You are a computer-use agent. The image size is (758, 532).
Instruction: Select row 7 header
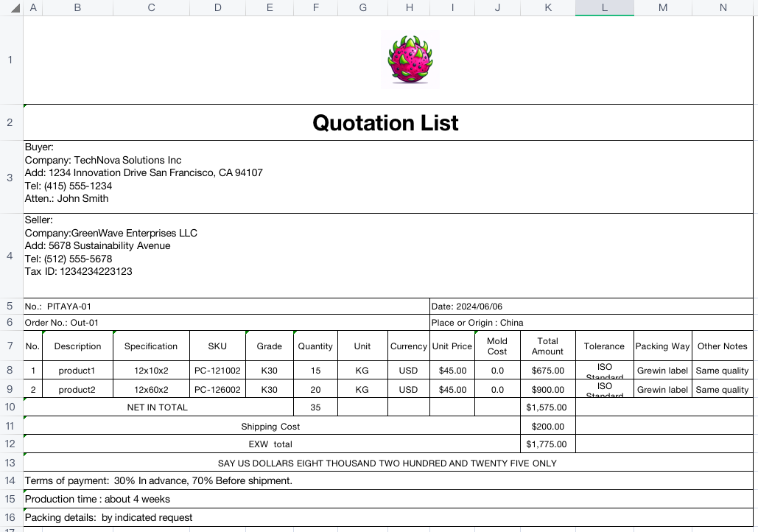coord(10,346)
